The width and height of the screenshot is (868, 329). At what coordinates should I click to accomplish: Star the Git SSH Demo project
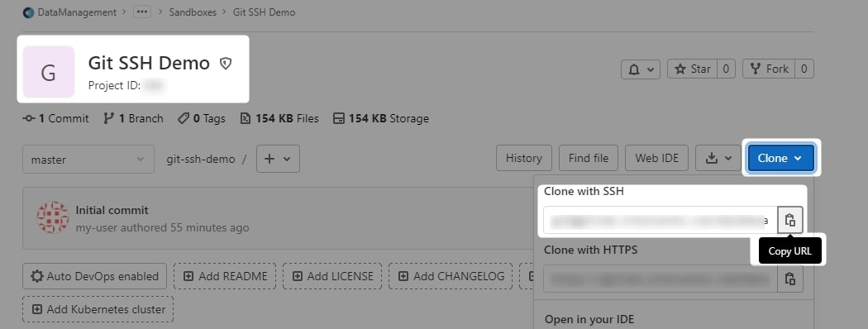pos(693,69)
